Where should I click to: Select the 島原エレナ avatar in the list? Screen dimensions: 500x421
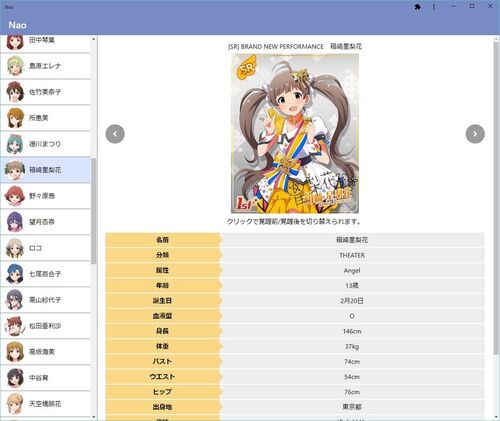tap(15, 66)
